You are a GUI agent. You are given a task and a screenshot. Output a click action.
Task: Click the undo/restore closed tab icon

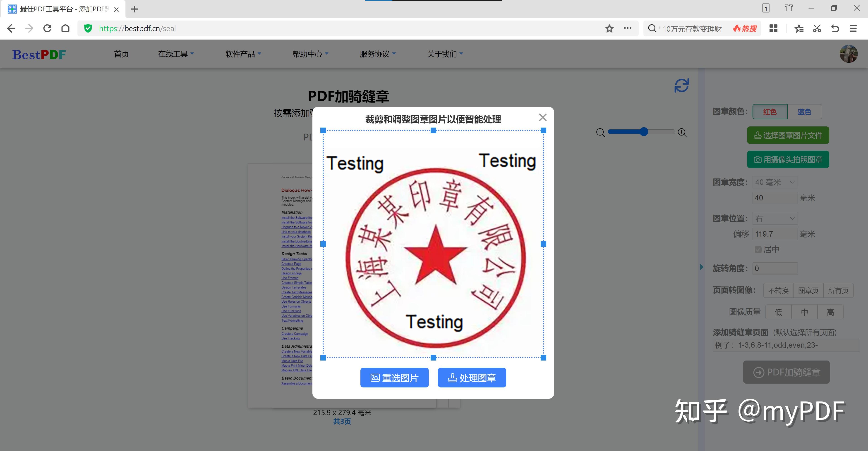click(x=835, y=28)
